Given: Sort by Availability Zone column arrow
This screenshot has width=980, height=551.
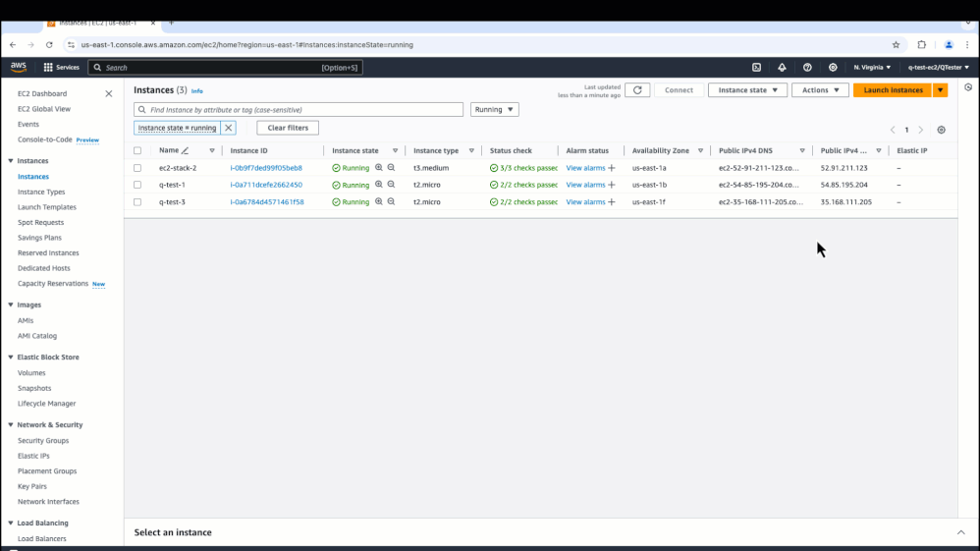Looking at the screenshot, I should click(700, 150).
